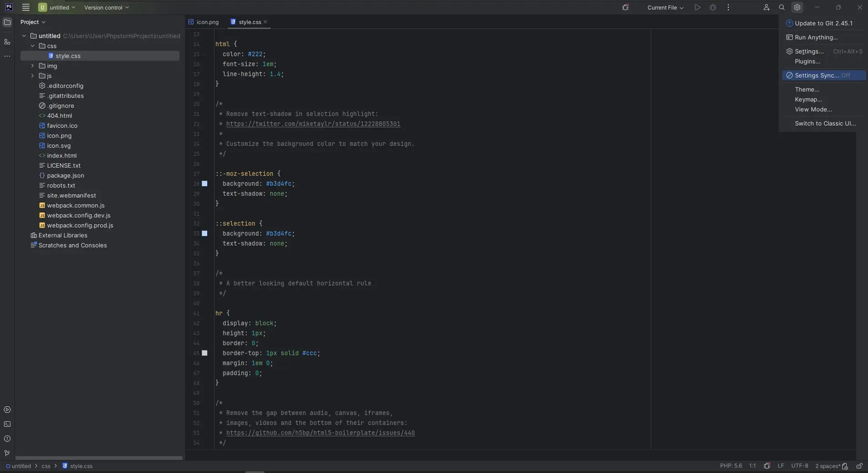Screen dimensions: 868x473
Task: Switch to the icon.png tab
Action: (207, 22)
